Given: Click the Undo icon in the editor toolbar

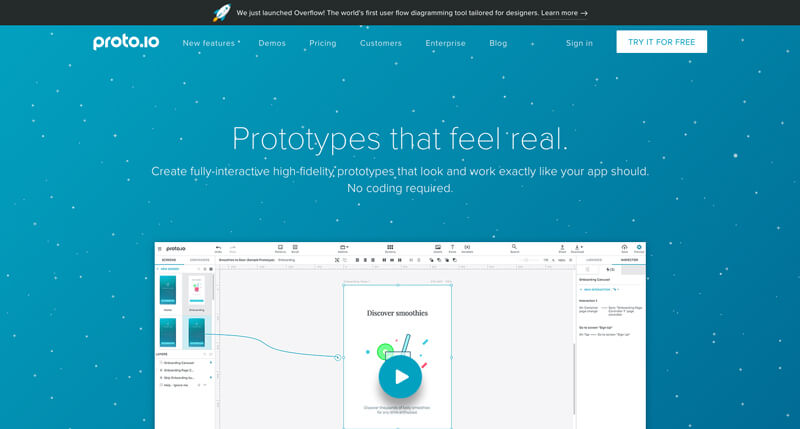Looking at the screenshot, I should 218,248.
